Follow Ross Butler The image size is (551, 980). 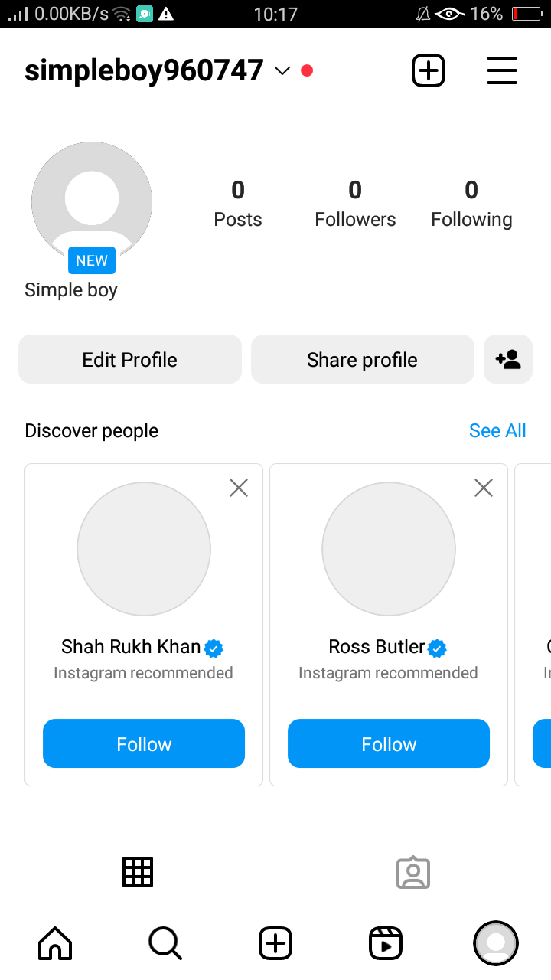[x=389, y=743]
